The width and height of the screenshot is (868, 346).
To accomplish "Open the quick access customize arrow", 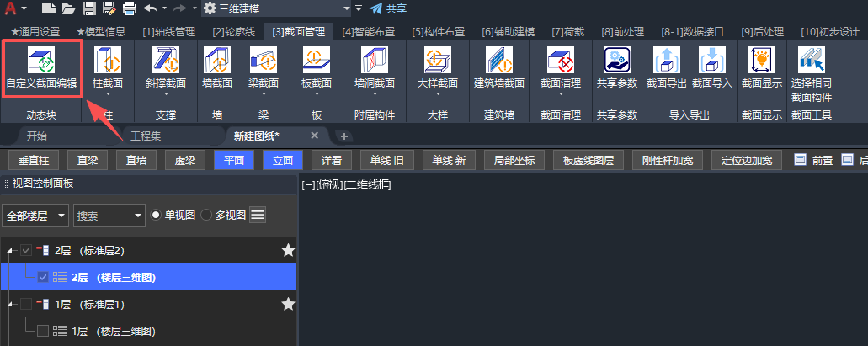I will pos(359,8).
